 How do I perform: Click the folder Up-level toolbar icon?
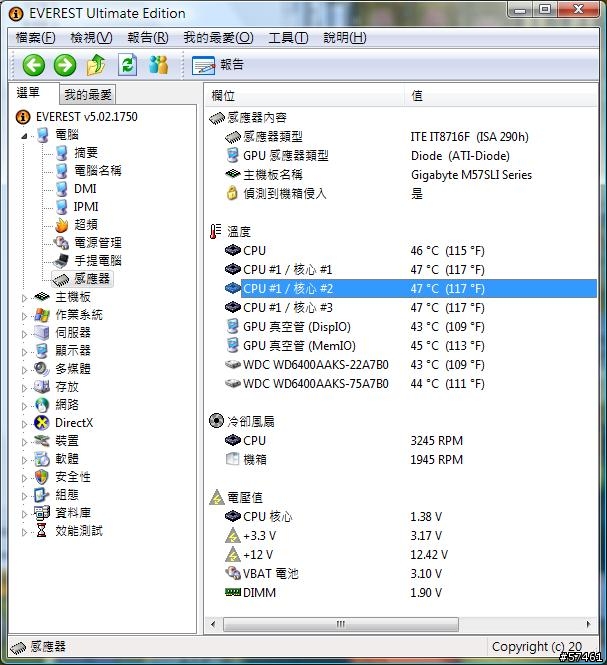click(x=96, y=65)
